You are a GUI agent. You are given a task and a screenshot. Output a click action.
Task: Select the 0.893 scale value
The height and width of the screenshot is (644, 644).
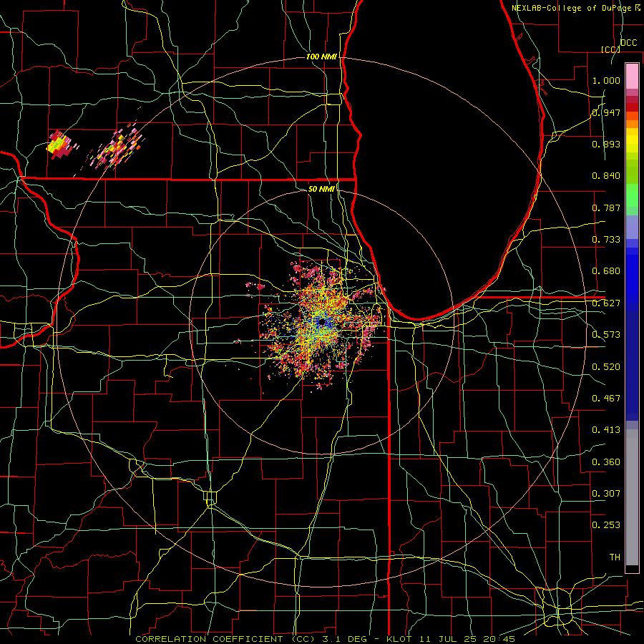pyautogui.click(x=606, y=144)
